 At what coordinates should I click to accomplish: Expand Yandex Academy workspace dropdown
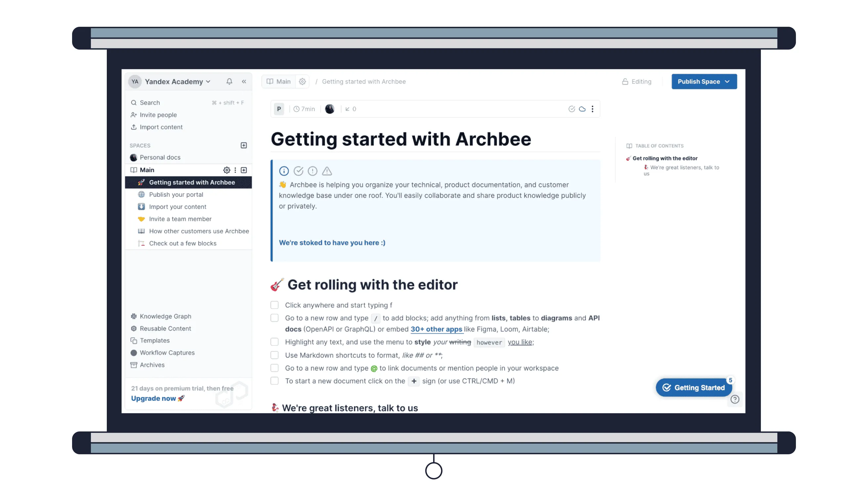click(x=208, y=81)
